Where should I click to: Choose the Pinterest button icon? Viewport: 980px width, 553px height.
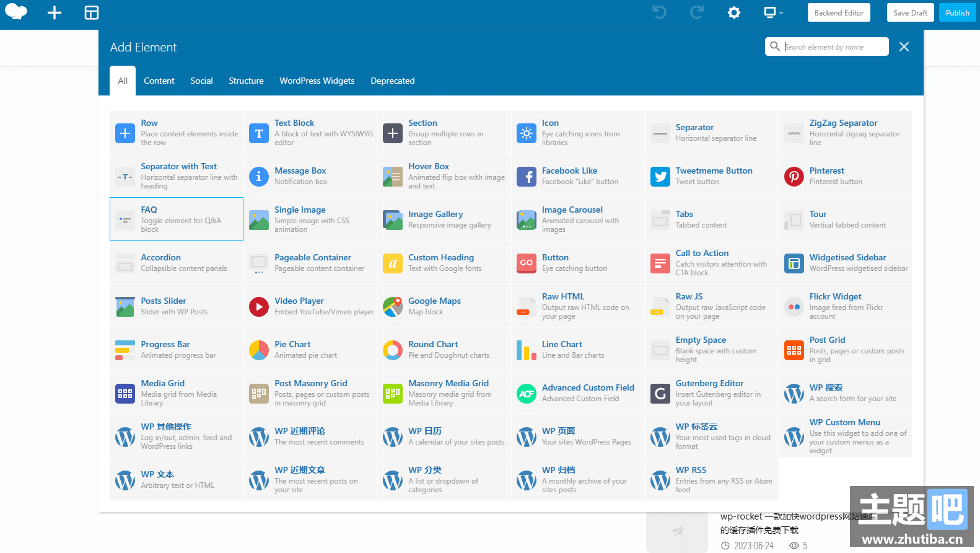click(x=794, y=177)
